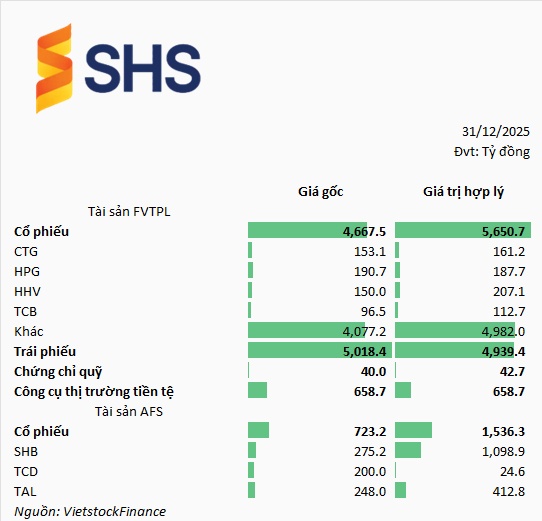Image resolution: width=542 pixels, height=521 pixels.
Task: Click the Cổ phiếu 5,650.7 fair value bar
Action: tap(463, 230)
